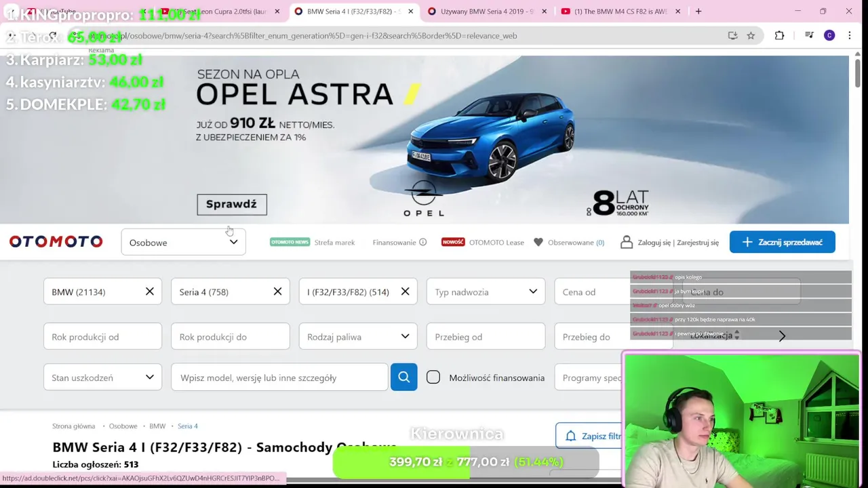
Task: Open Programy specjalne dropdown
Action: click(589, 378)
